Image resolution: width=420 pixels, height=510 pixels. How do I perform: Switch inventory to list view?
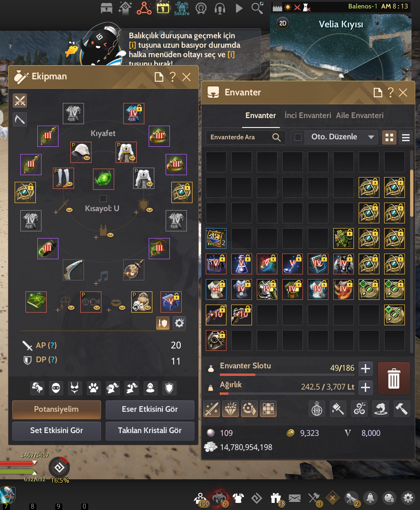(406, 137)
